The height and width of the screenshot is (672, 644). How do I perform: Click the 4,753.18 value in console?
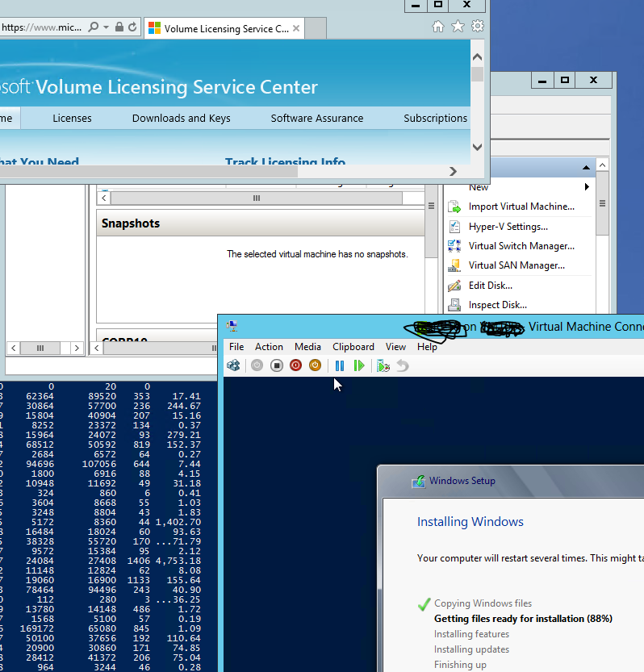point(178,561)
